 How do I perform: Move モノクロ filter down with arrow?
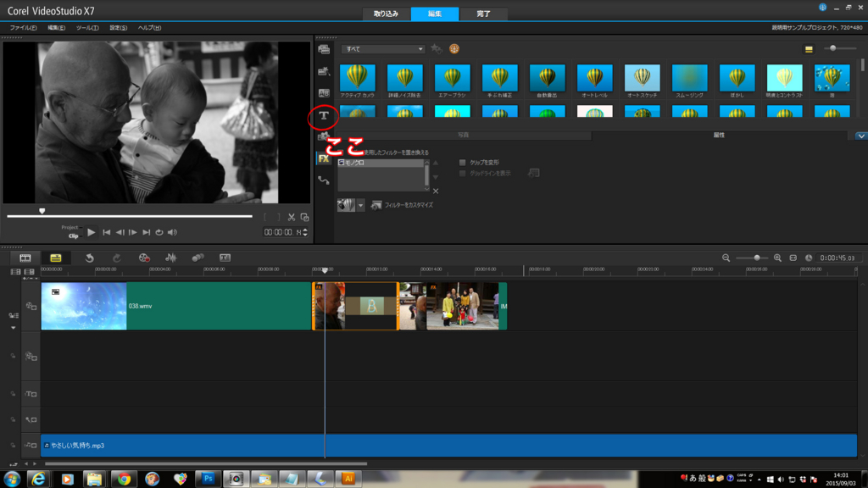point(436,177)
